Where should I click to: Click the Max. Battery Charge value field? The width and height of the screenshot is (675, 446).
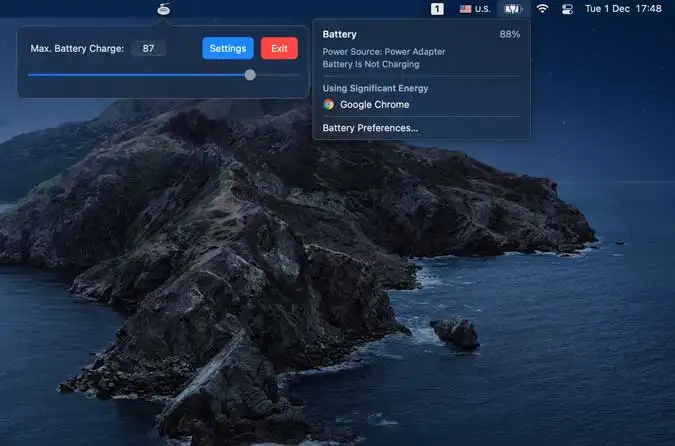(149, 48)
